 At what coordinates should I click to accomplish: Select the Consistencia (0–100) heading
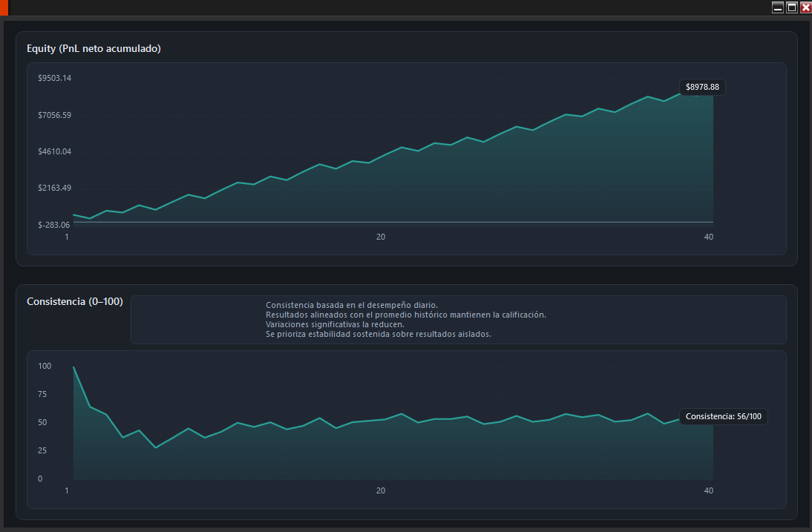[x=75, y=302]
